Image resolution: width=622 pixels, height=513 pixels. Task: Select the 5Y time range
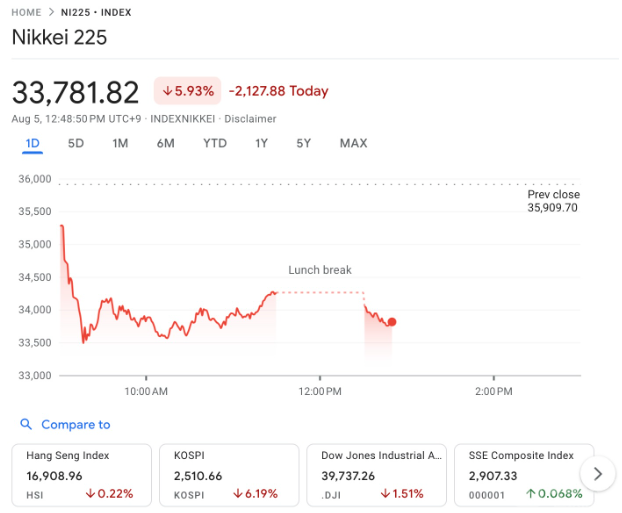(x=303, y=143)
